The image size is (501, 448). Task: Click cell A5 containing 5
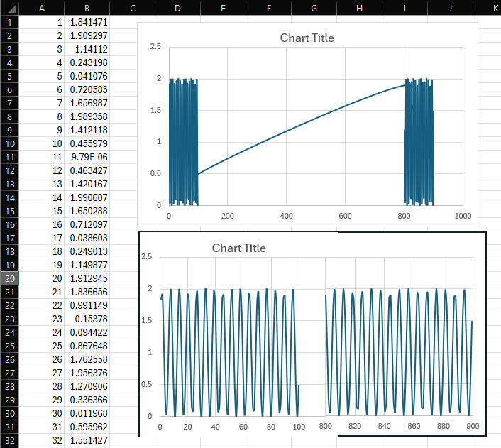pyautogui.click(x=42, y=76)
